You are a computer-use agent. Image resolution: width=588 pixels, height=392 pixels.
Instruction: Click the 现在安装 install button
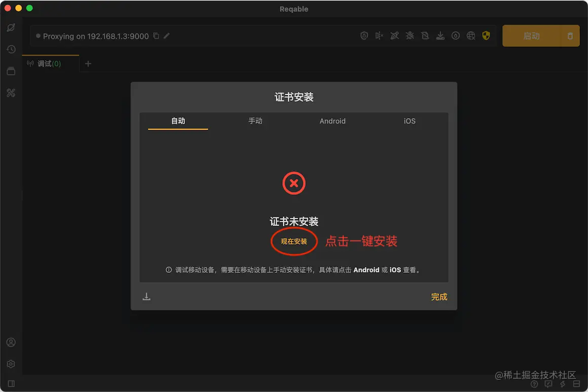(x=293, y=242)
